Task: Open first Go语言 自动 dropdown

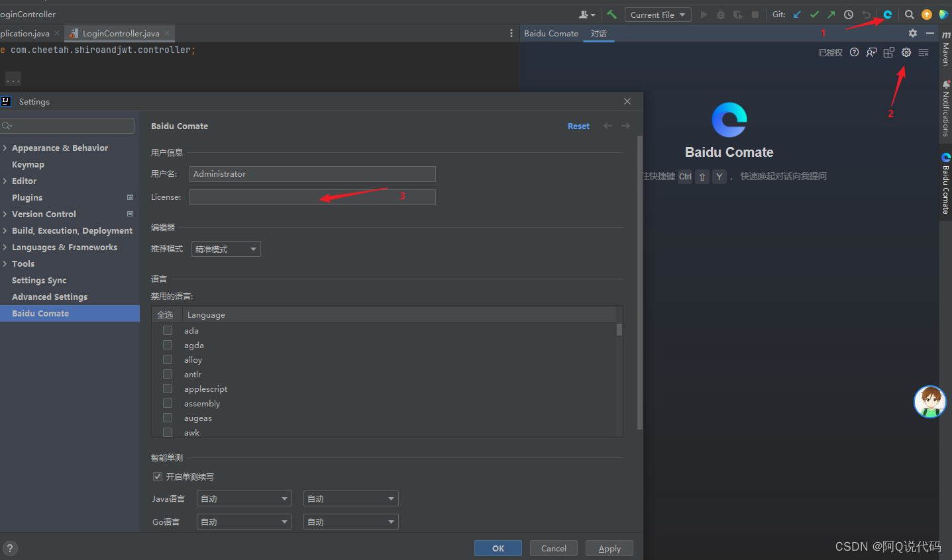Action: tap(244, 522)
